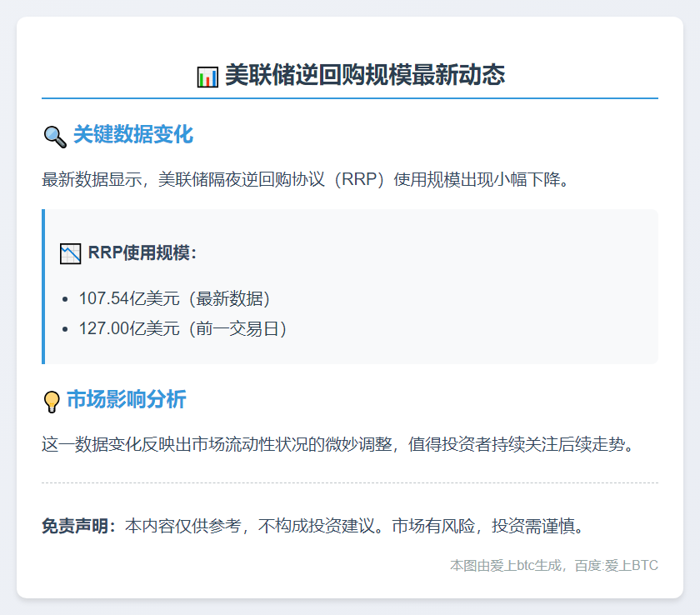Click the bulb icon in the analysis section

(52, 401)
